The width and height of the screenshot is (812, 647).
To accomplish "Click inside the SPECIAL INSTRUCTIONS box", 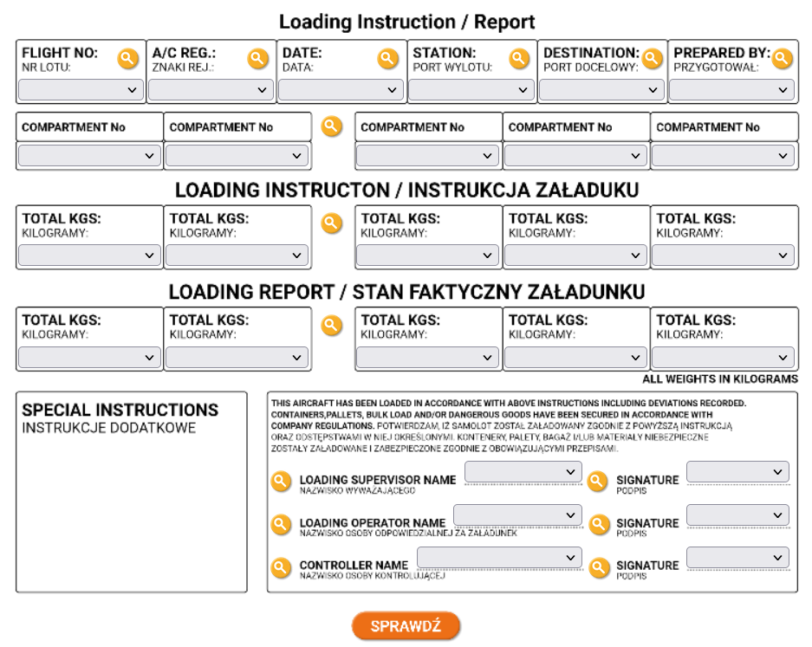I will [131, 511].
